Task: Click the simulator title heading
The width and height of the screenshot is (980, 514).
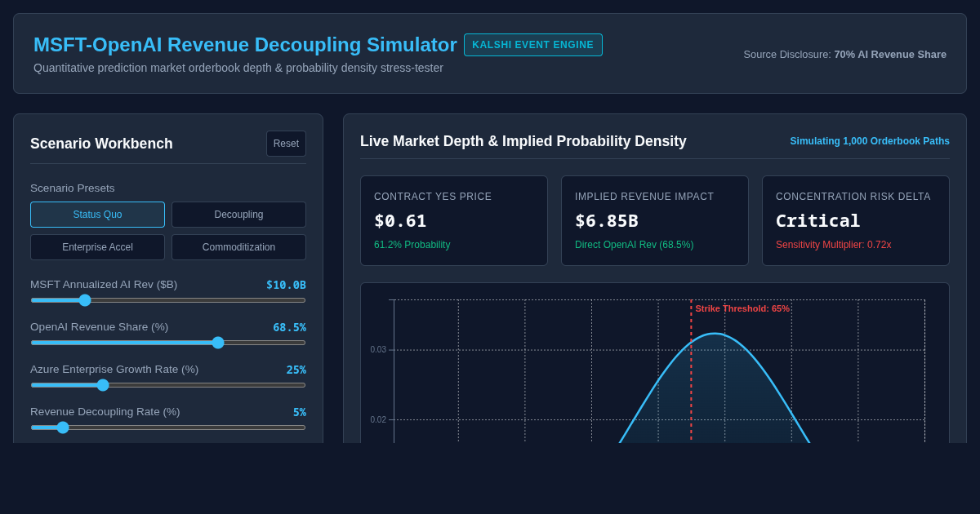Action: coord(245,45)
